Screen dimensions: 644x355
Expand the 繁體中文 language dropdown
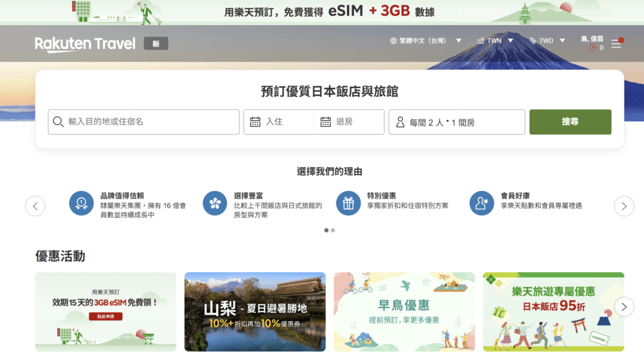[426, 41]
